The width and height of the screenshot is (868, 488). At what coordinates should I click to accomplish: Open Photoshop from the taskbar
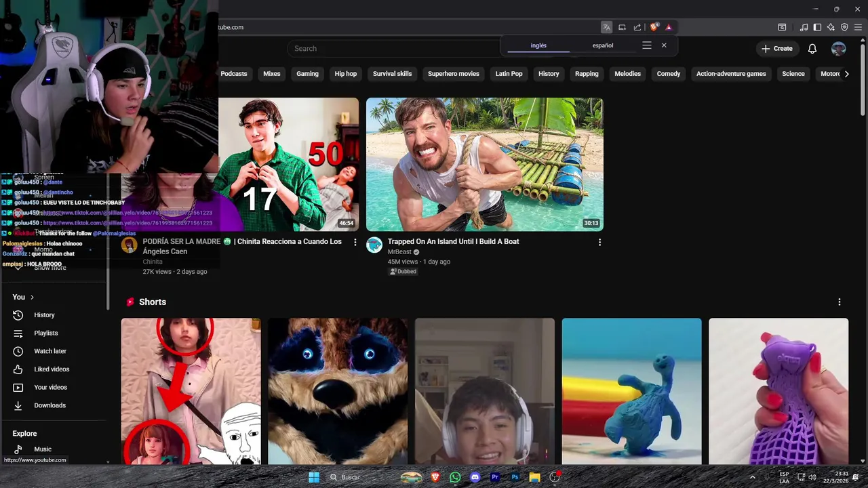tap(515, 477)
